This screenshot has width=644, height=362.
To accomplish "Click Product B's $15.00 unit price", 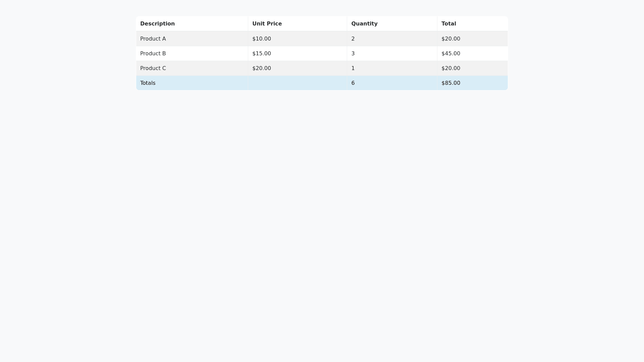I will [x=262, y=54].
